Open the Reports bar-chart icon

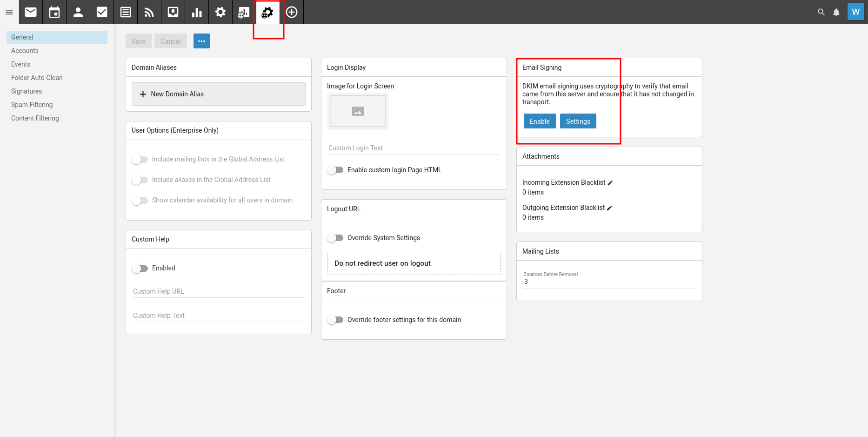click(196, 12)
